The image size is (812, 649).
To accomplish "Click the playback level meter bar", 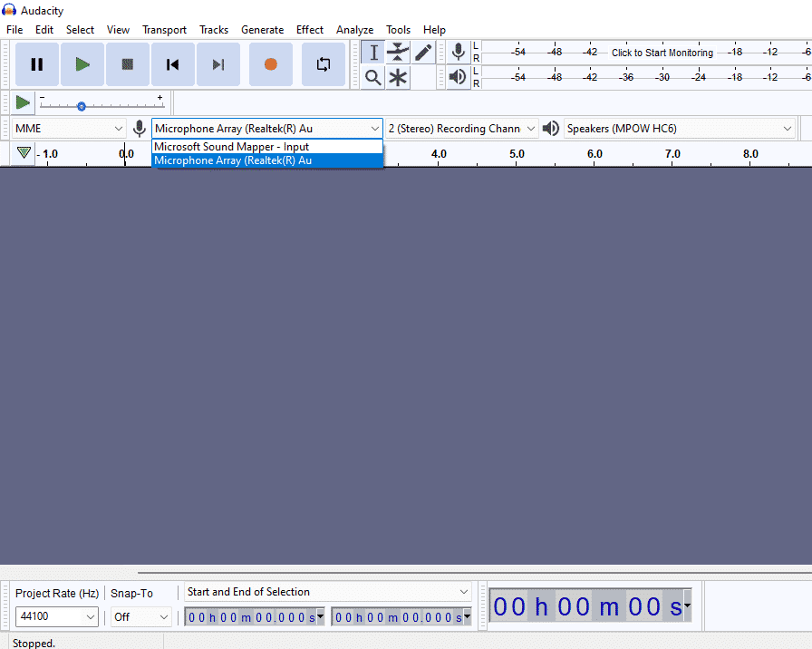I will coord(646,77).
